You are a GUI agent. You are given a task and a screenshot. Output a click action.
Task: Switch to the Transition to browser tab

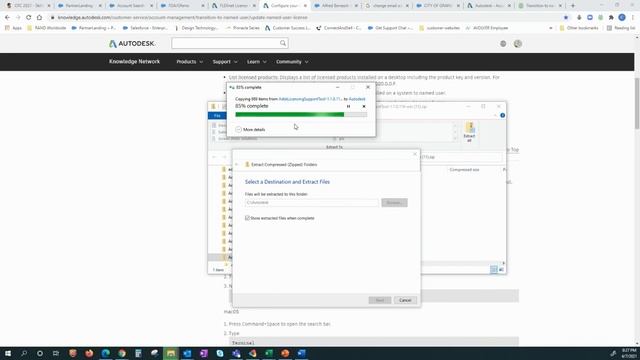pos(540,6)
